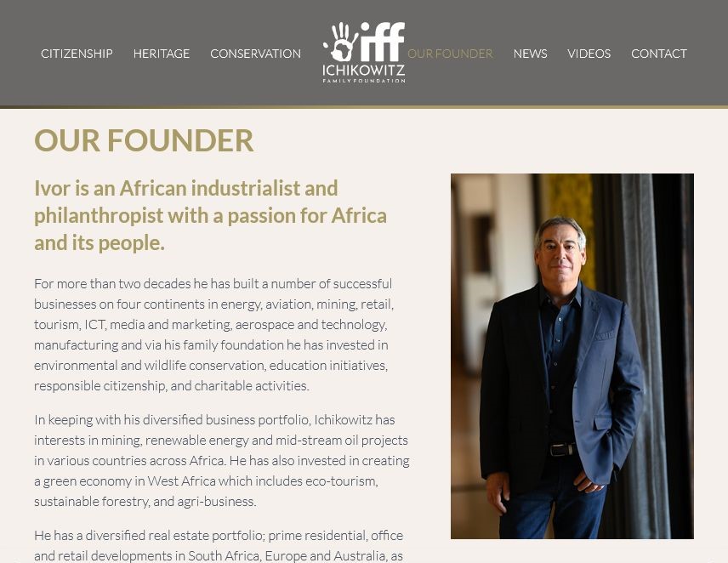
Task: Open the News section
Action: (530, 54)
